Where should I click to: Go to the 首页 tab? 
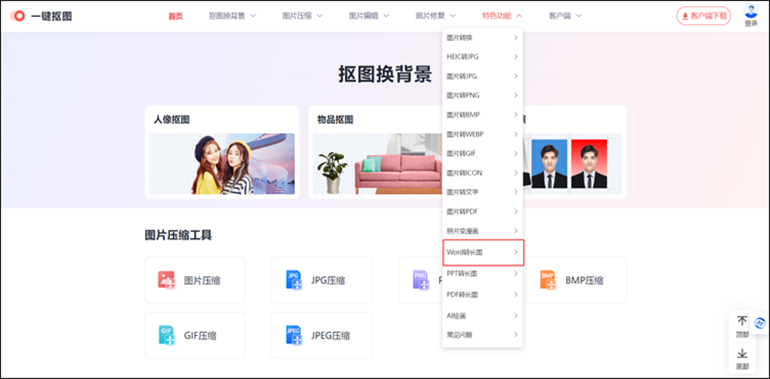175,16
